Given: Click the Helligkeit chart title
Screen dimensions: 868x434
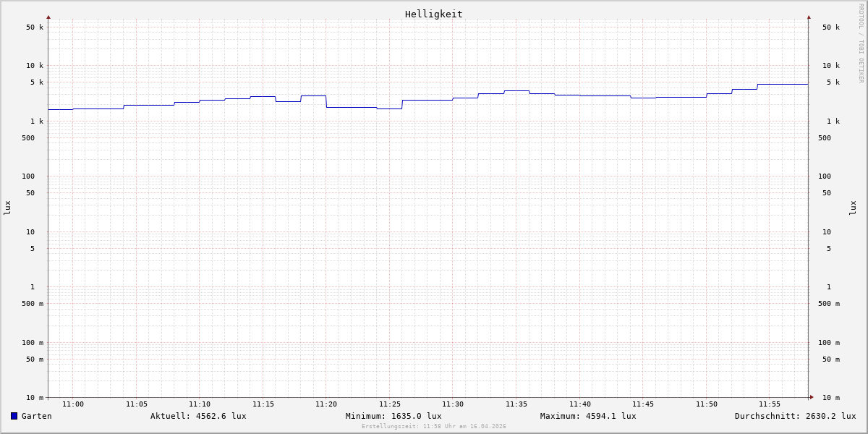Looking at the screenshot, I should pos(433,14).
